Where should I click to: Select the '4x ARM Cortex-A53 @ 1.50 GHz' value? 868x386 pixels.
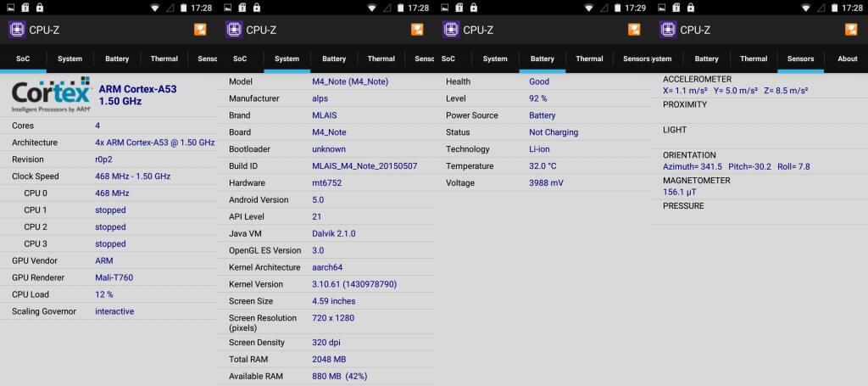pos(154,143)
